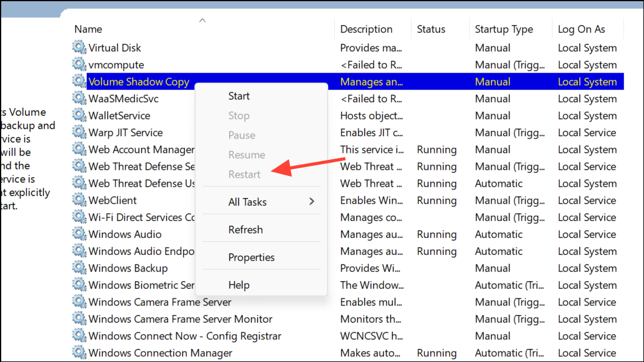Select the Virtual Disk service row
Image resolution: width=644 pixels, height=362 pixels.
pos(348,48)
